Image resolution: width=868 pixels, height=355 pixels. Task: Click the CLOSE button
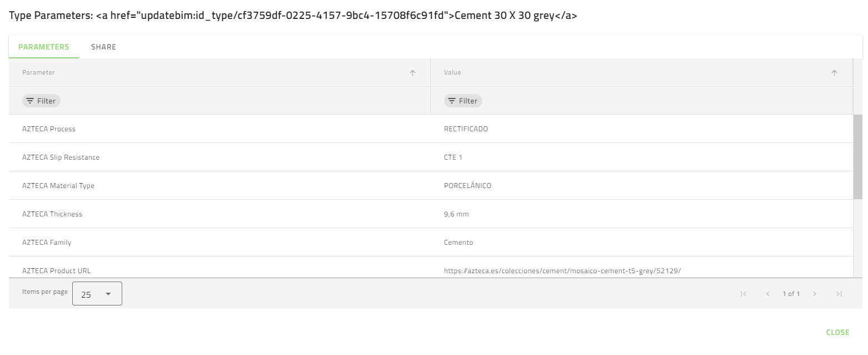pyautogui.click(x=837, y=332)
